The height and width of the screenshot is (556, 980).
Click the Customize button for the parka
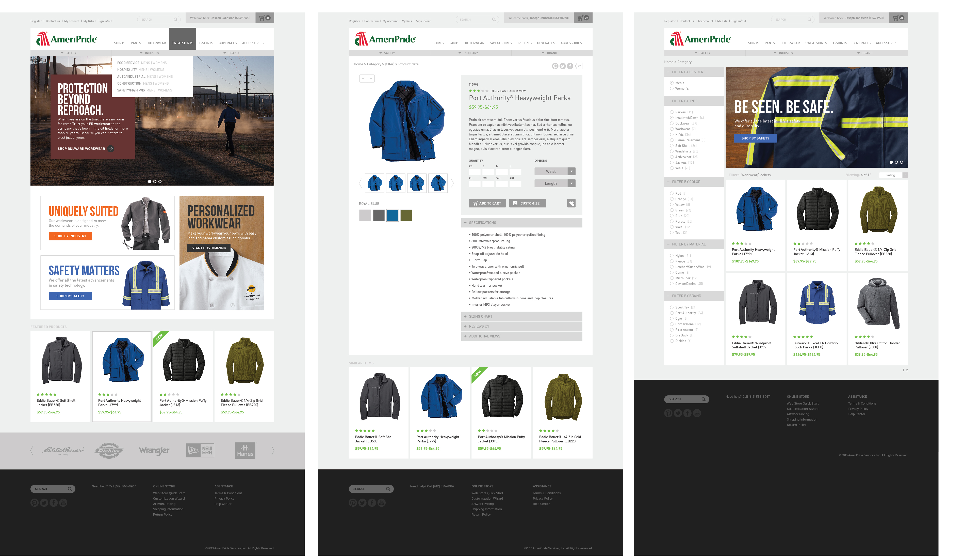[527, 204]
